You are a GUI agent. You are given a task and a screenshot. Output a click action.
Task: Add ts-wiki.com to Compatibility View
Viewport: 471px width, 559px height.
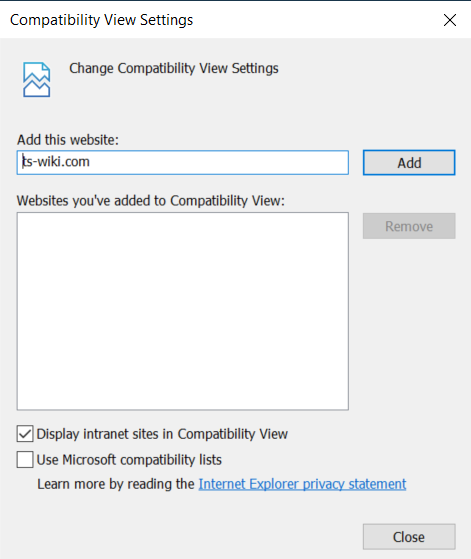pos(409,163)
